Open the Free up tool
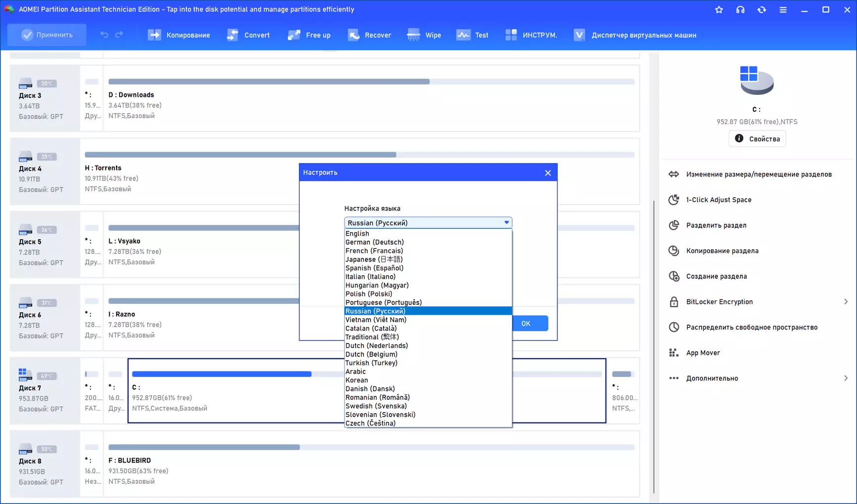Image resolution: width=857 pixels, height=504 pixels. tap(309, 35)
